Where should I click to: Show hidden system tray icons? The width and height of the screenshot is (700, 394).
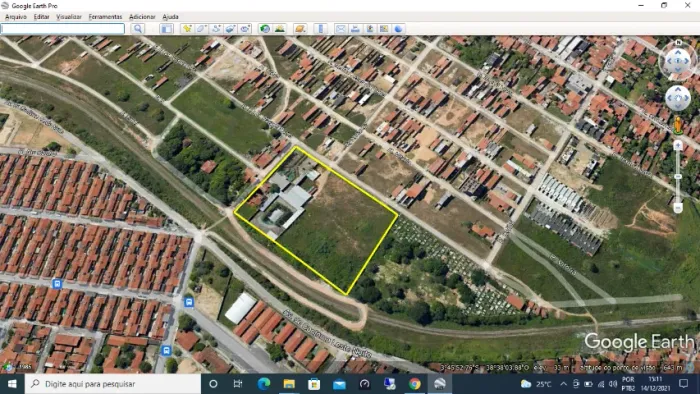click(x=563, y=384)
